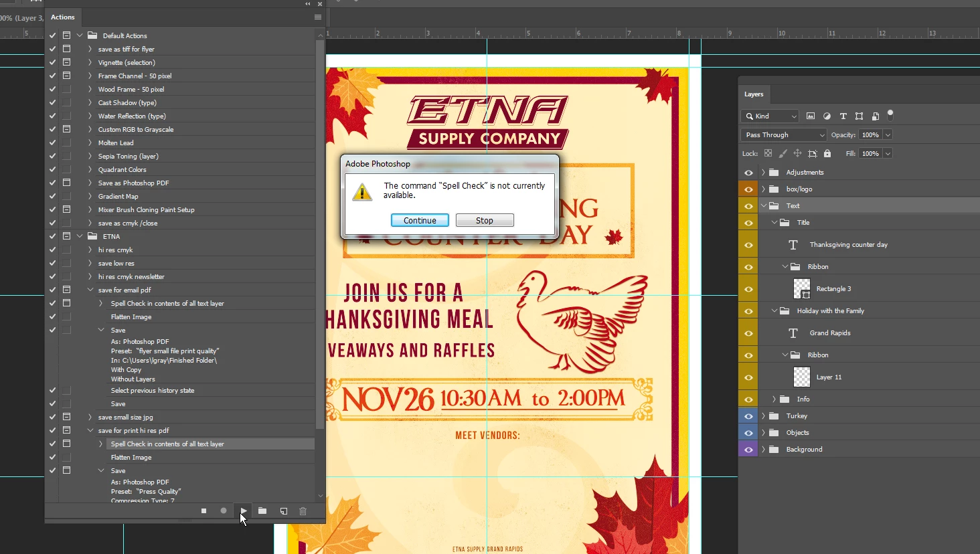Uncheck the Vignette (selection) action checkmark
Viewport: 980px width, 554px height.
[52, 62]
